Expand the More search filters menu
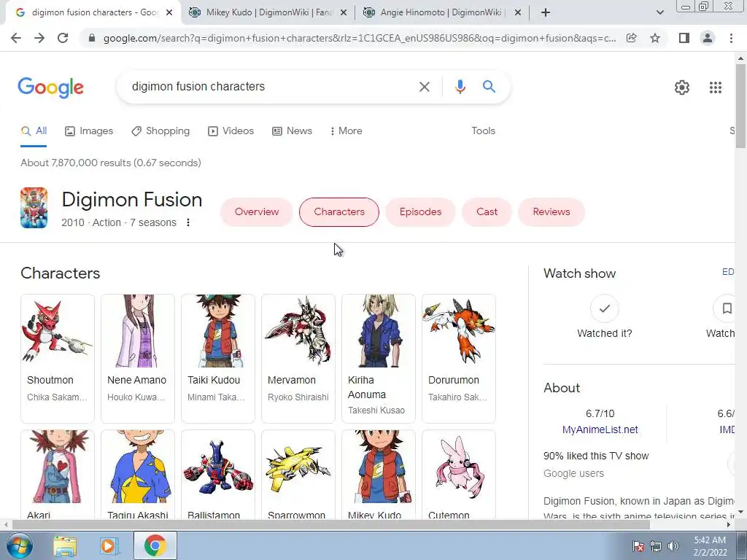747x560 pixels. [347, 131]
